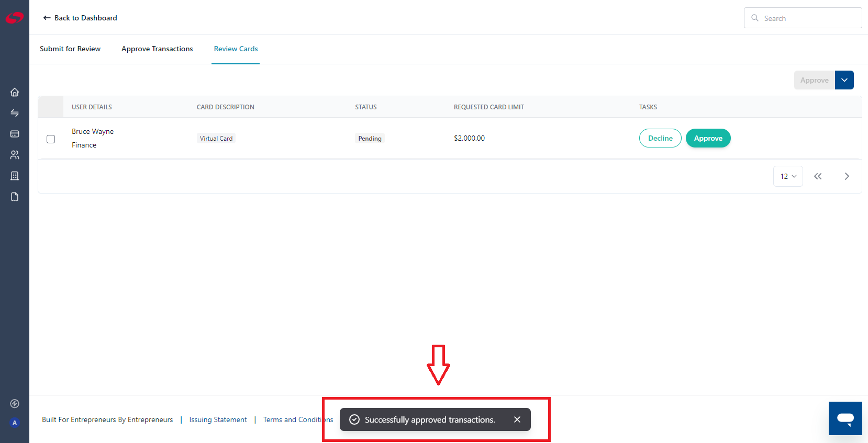Open the building icon in the sidebar
The height and width of the screenshot is (443, 868).
pyautogui.click(x=15, y=176)
